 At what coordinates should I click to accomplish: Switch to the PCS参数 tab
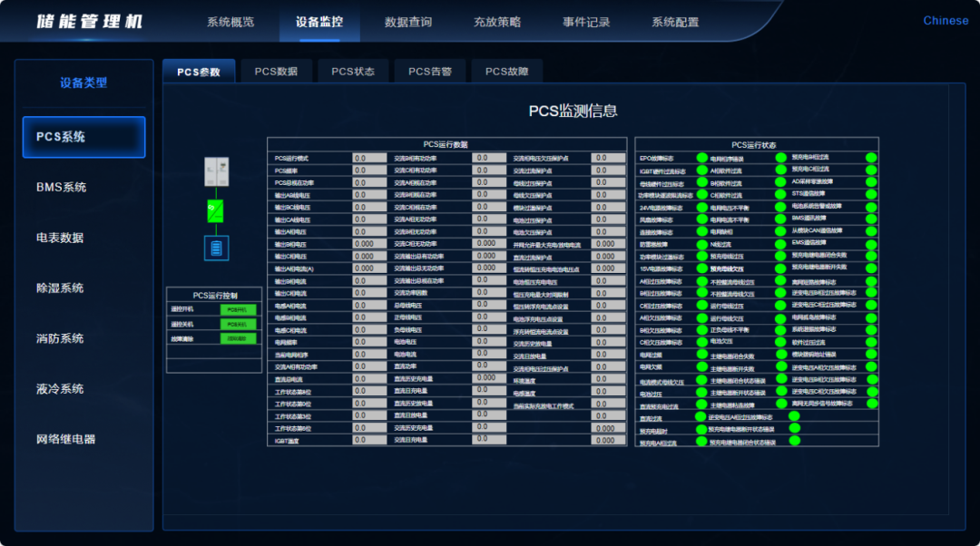199,72
